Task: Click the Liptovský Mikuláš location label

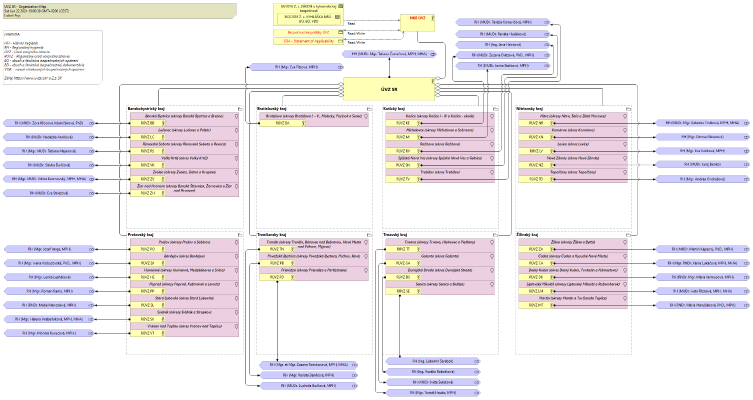Action: point(572,284)
